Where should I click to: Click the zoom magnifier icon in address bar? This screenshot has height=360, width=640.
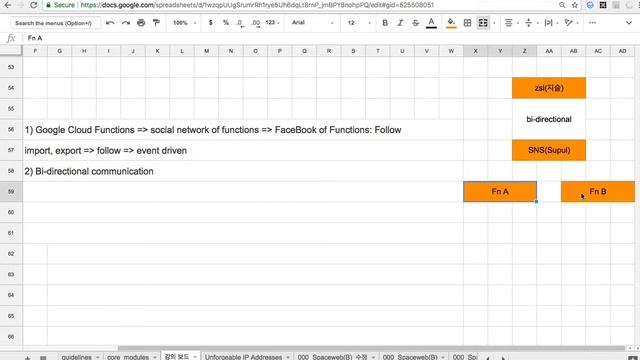562,5
